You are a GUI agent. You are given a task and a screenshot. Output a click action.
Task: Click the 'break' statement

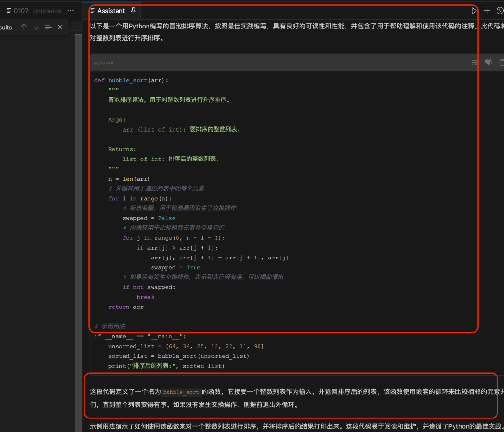tap(145, 297)
